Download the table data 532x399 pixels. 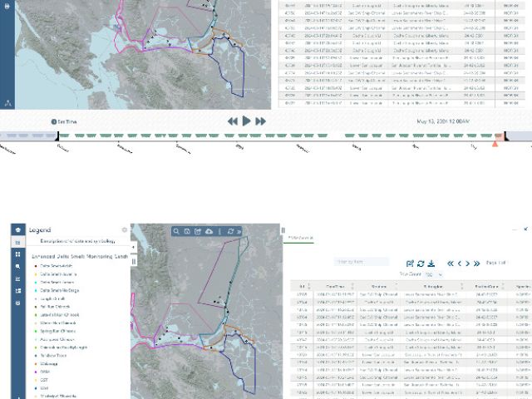pos(431,264)
